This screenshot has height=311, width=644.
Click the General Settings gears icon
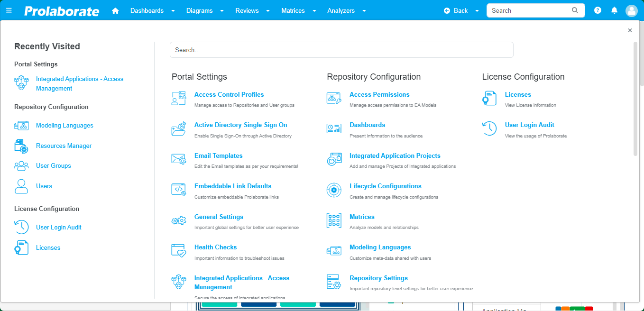179,221
